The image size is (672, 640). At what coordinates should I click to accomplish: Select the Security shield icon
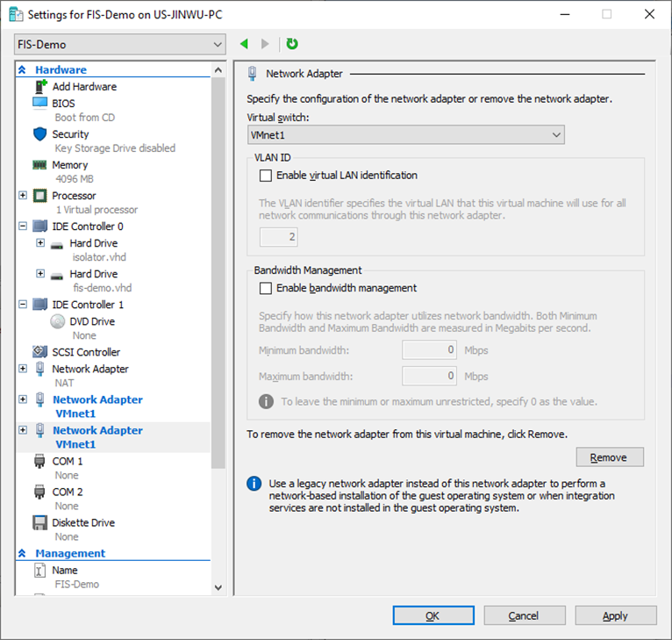39,133
